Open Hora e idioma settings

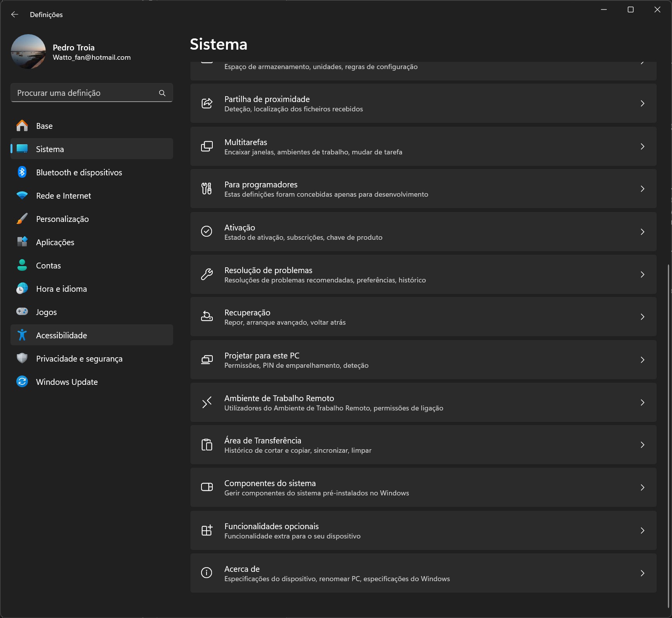(x=61, y=289)
